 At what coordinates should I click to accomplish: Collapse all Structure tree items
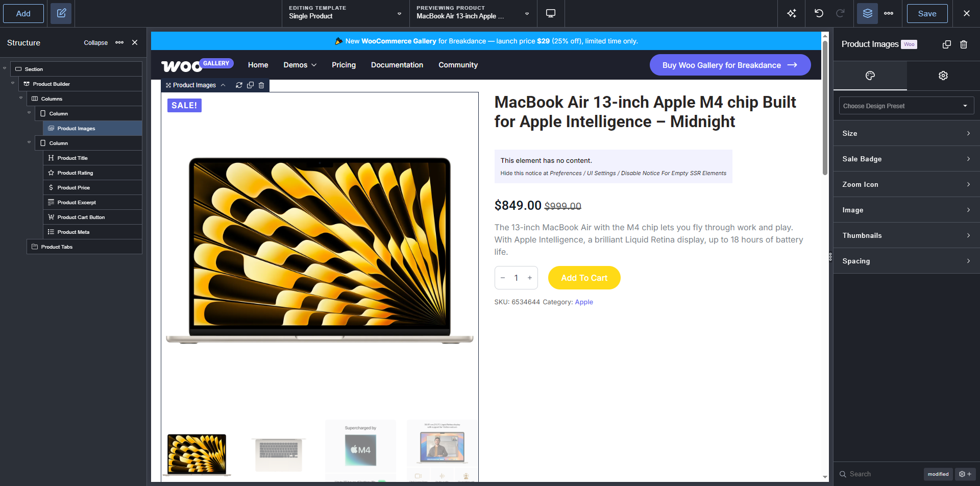(95, 42)
